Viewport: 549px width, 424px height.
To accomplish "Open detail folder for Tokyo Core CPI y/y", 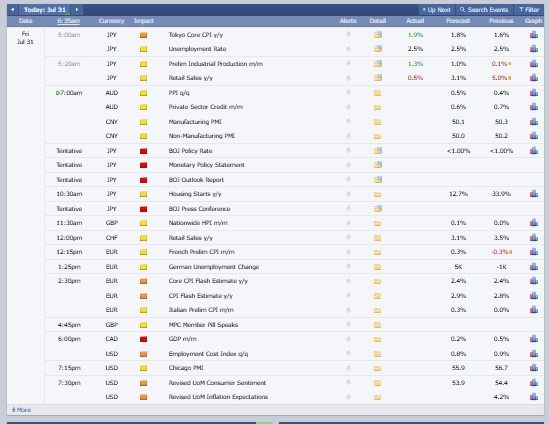I will (377, 35).
